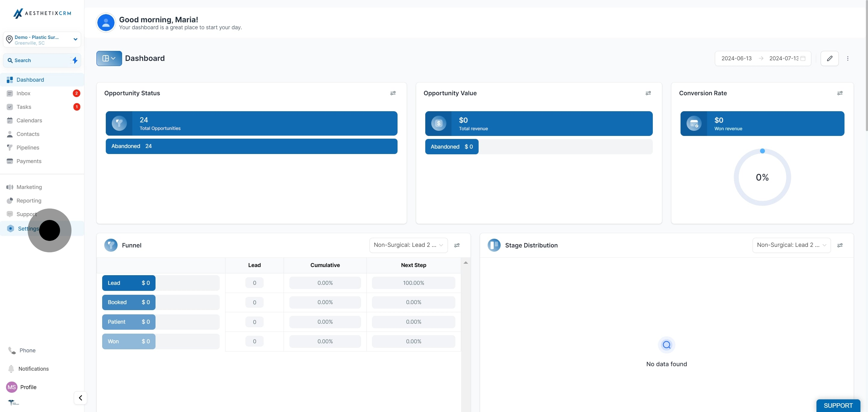868x412 pixels.
Task: Click the Conversion Rate circular progress indicator
Action: [762, 177]
